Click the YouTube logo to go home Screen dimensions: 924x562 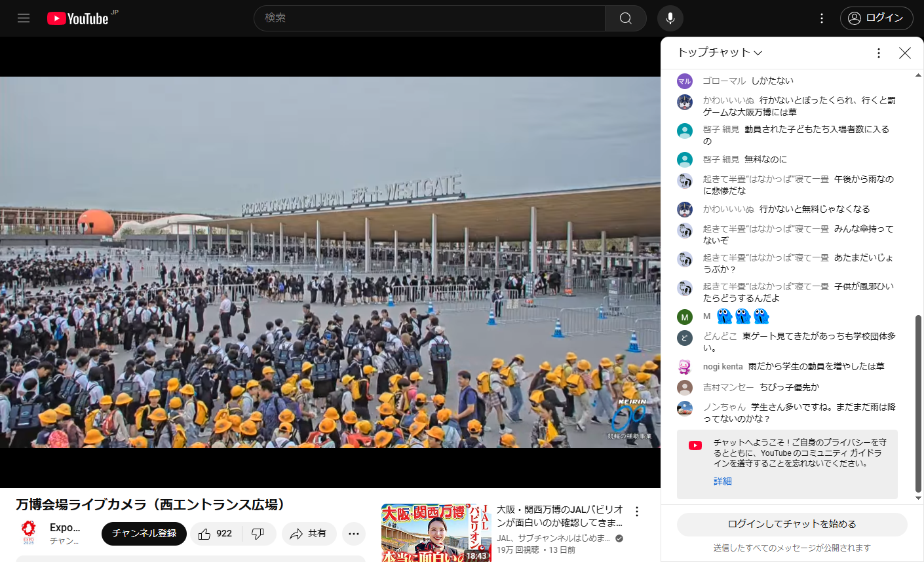coord(78,18)
